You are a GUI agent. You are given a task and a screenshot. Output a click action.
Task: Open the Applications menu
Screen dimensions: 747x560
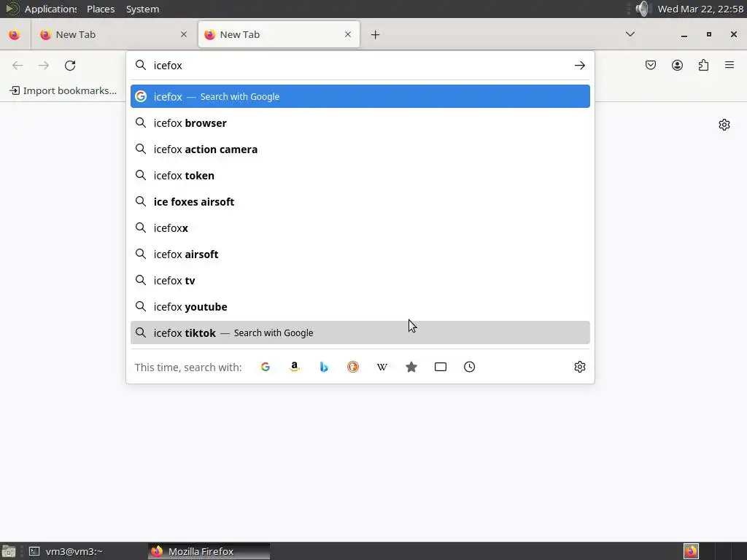coord(50,9)
